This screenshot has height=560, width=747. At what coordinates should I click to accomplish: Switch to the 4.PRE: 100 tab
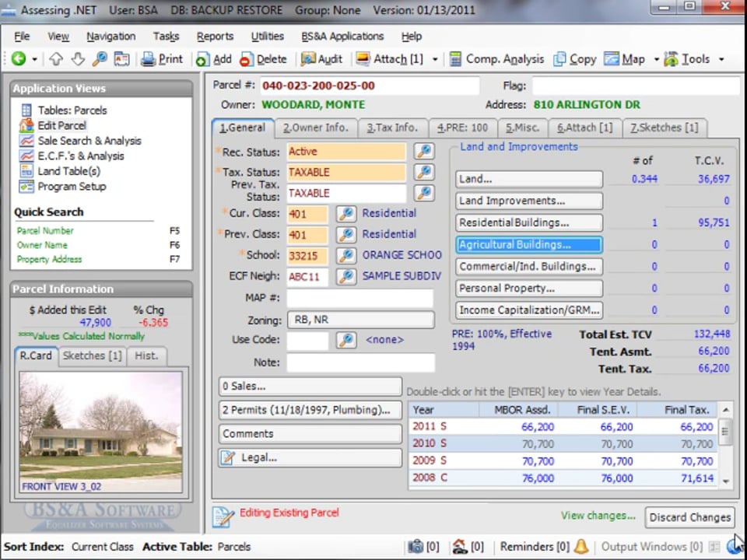pos(462,128)
